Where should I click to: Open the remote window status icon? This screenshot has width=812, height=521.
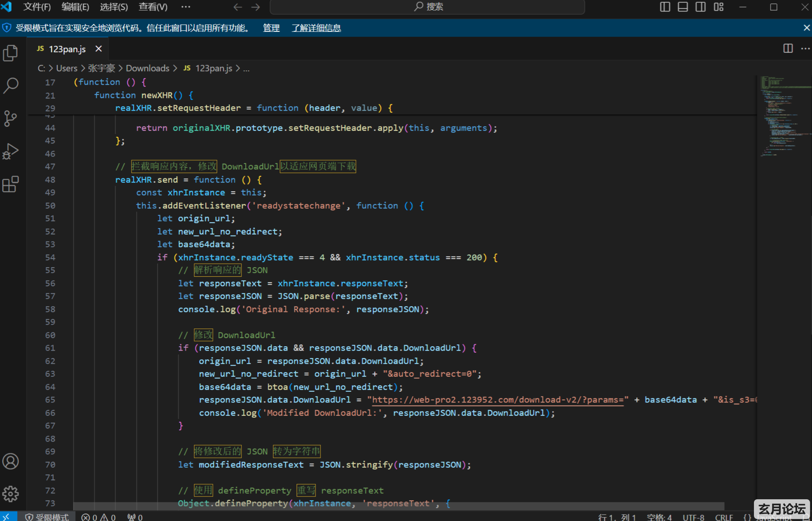tap(7, 517)
